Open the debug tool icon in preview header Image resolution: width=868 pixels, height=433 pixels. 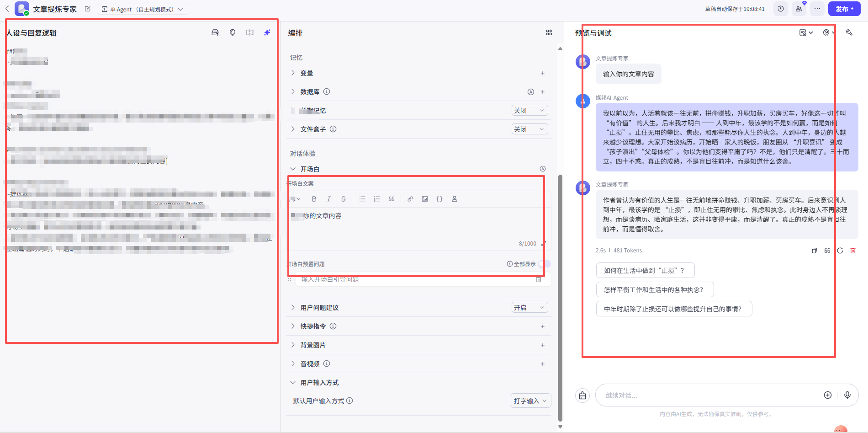coord(849,32)
